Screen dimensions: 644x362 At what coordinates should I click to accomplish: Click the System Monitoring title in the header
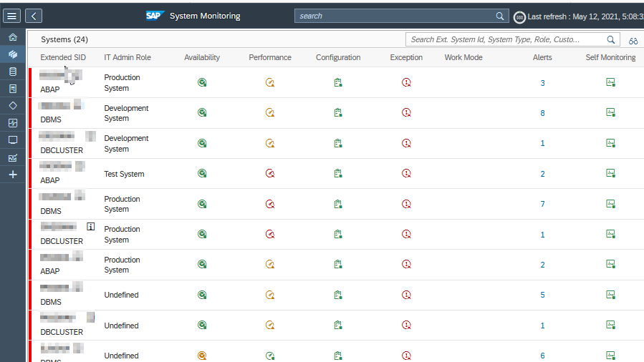pyautogui.click(x=205, y=16)
